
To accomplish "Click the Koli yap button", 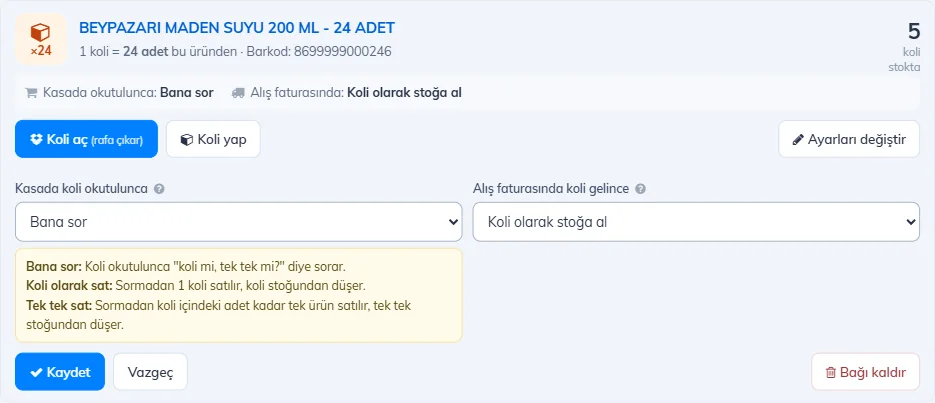I will [x=213, y=140].
